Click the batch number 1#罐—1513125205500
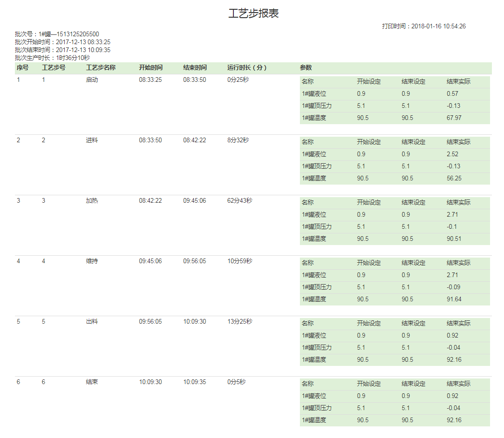 coord(68,34)
